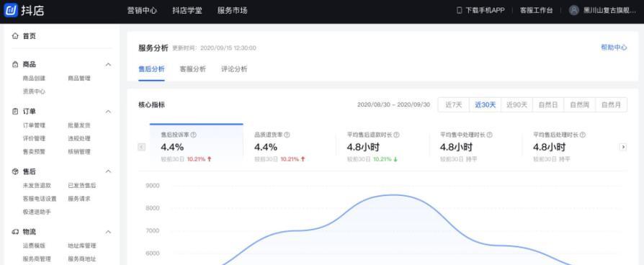The width and height of the screenshot is (644, 265).
Task: Open 批量发货 in the sidebar
Action: click(x=79, y=125)
